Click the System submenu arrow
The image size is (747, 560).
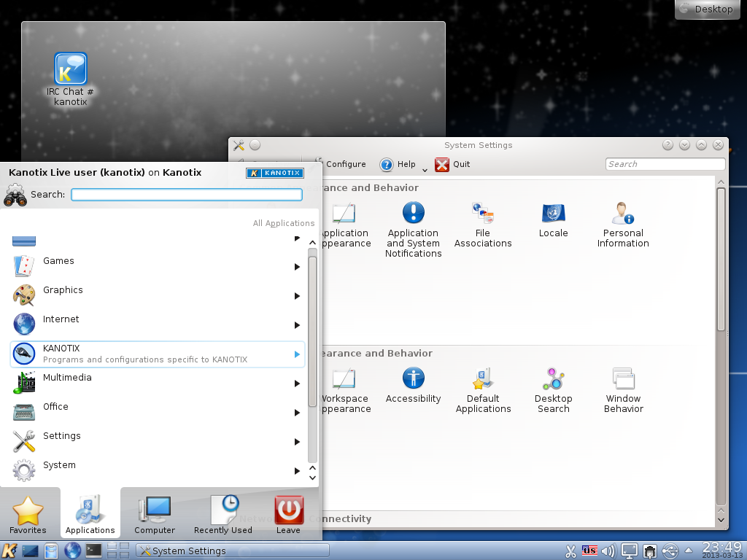tap(297, 471)
